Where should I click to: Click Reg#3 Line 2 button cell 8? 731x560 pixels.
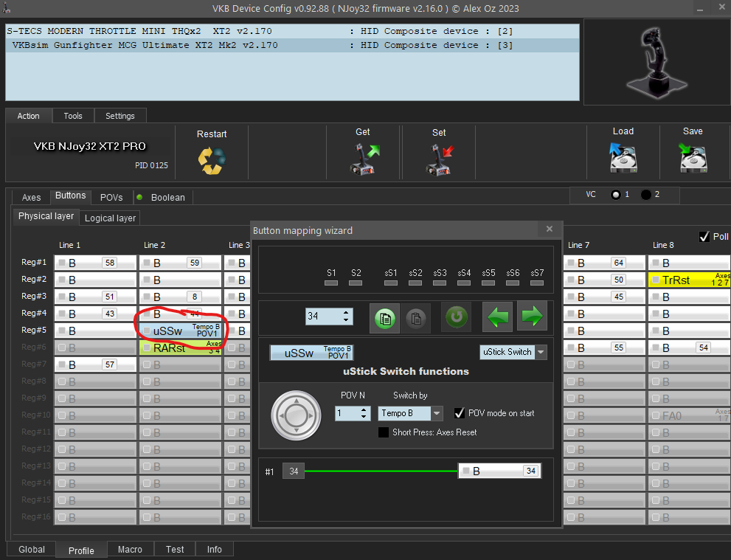pos(181,297)
